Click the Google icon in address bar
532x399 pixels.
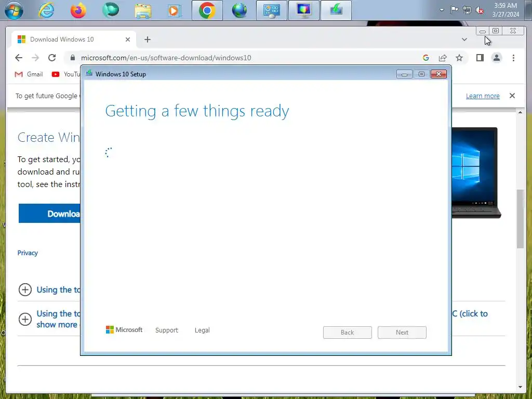[x=426, y=58]
